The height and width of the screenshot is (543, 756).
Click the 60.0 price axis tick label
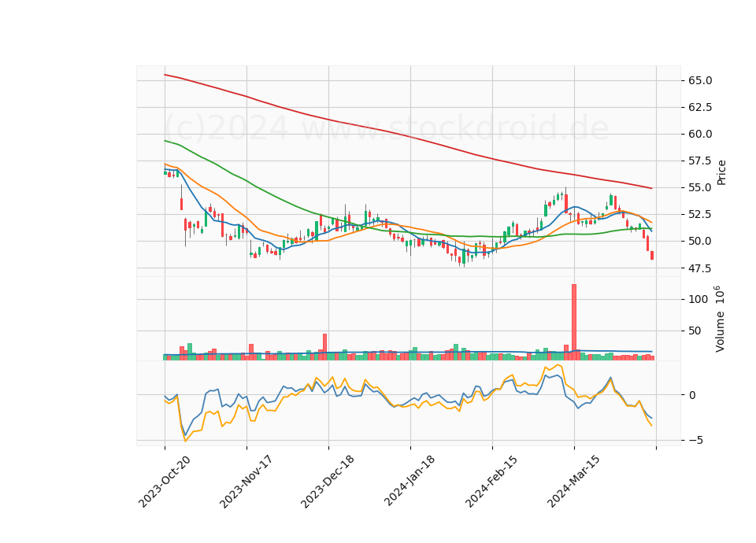(x=700, y=134)
